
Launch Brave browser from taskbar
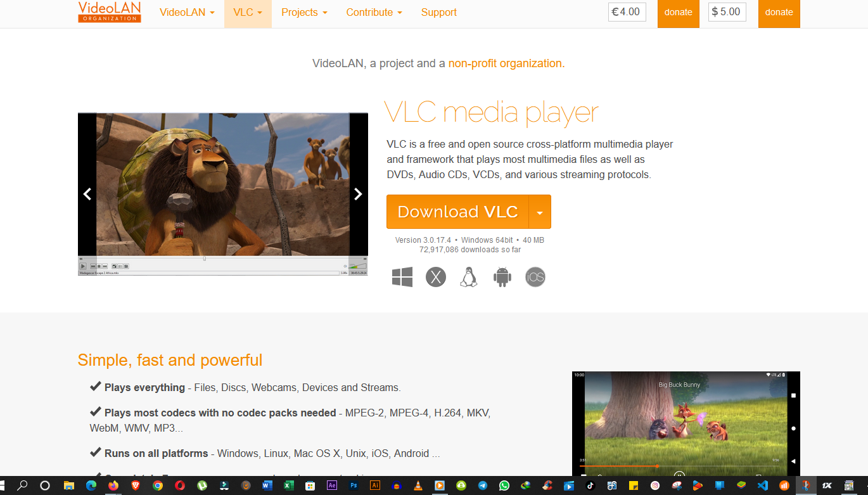[136, 485]
